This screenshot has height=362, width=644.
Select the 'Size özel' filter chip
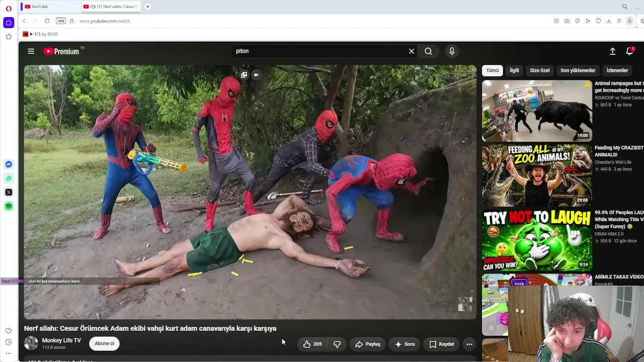click(x=539, y=70)
